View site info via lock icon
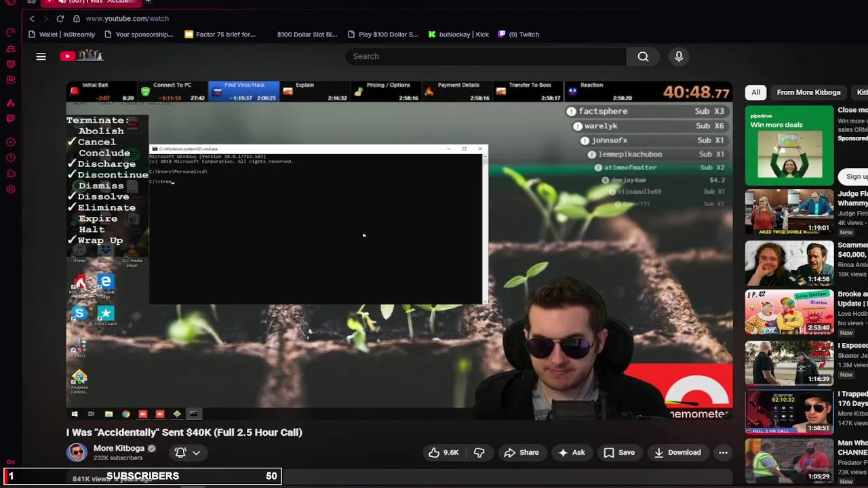 tap(76, 18)
